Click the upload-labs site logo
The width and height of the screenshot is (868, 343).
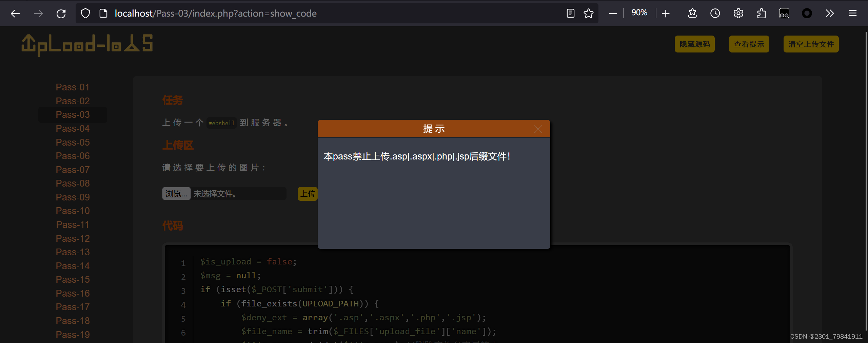coord(87,44)
